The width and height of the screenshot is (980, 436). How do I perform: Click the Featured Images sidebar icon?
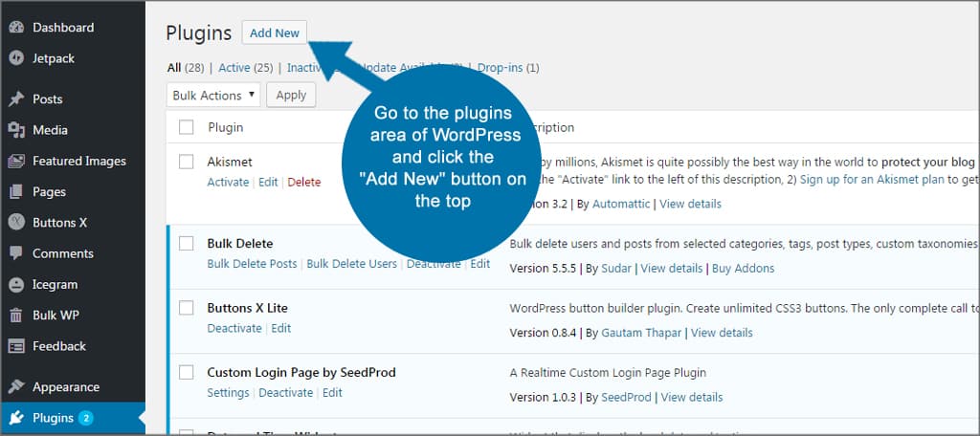(15, 161)
